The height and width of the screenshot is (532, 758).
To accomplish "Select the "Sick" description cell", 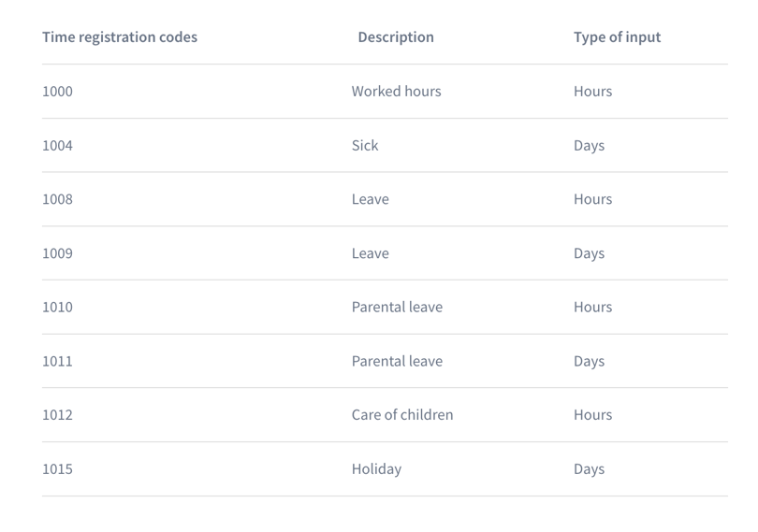I will 365,146.
